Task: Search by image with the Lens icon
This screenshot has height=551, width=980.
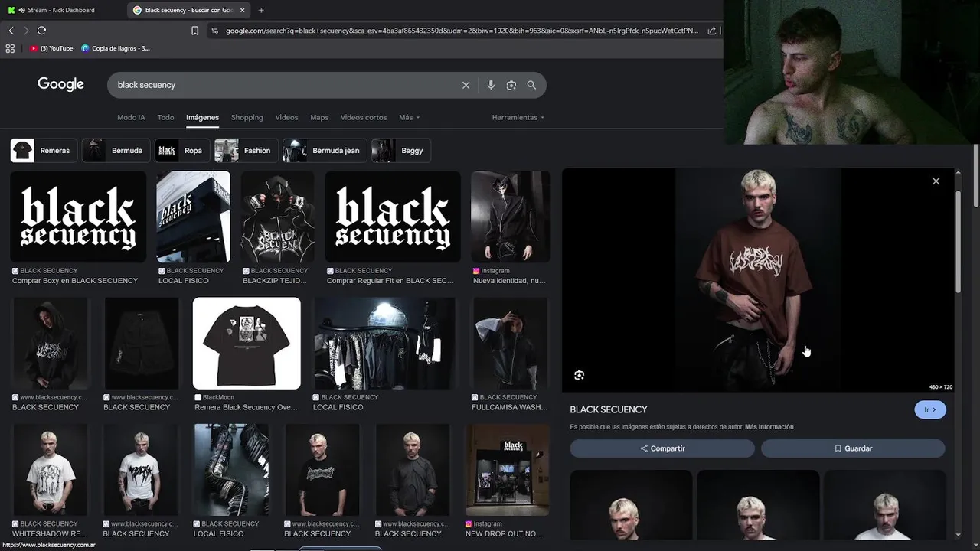Action: click(x=511, y=85)
